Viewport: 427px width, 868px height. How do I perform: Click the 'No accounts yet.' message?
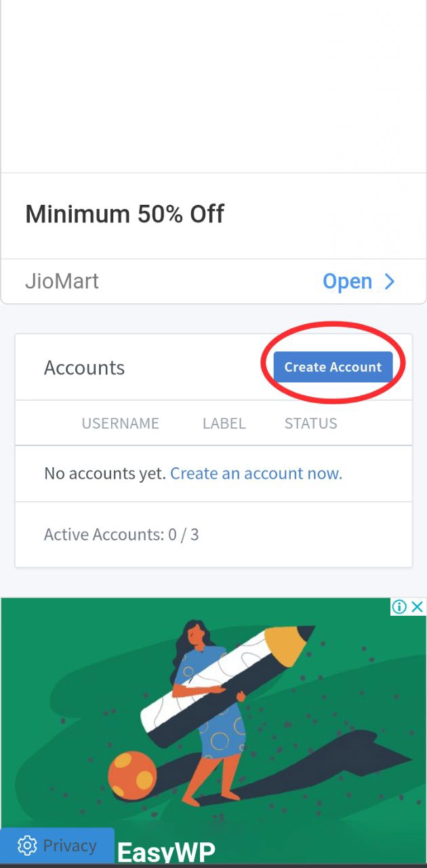(x=104, y=473)
